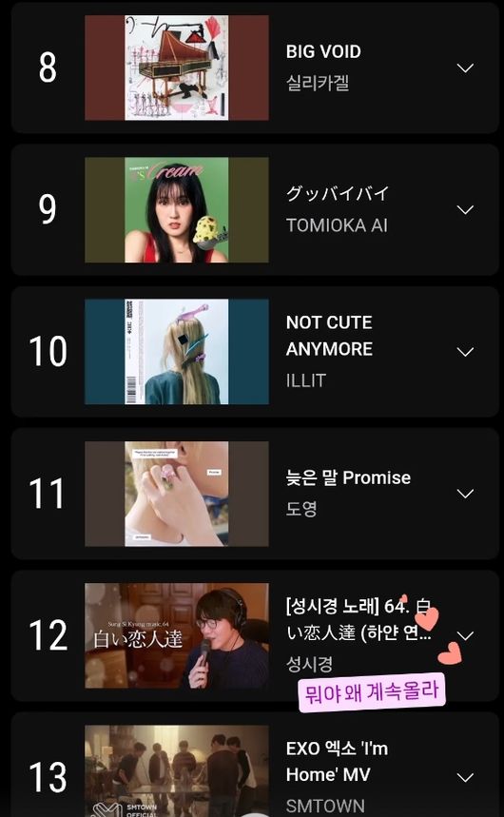
Task: Select NOT CUTE ANYMORE title
Action: [329, 336]
